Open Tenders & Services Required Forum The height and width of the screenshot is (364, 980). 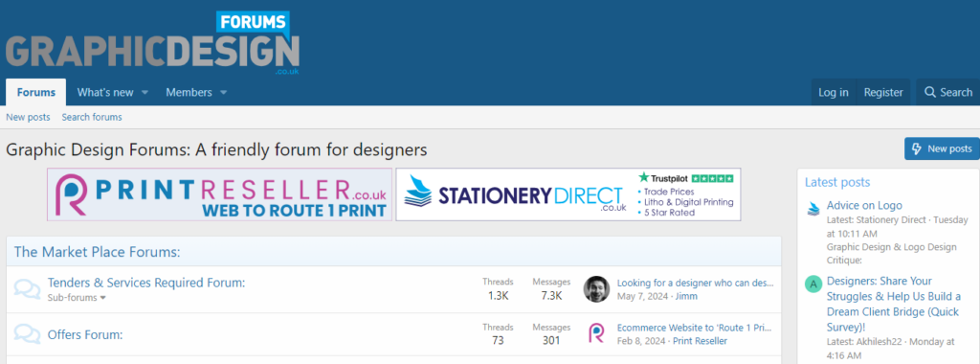(146, 283)
